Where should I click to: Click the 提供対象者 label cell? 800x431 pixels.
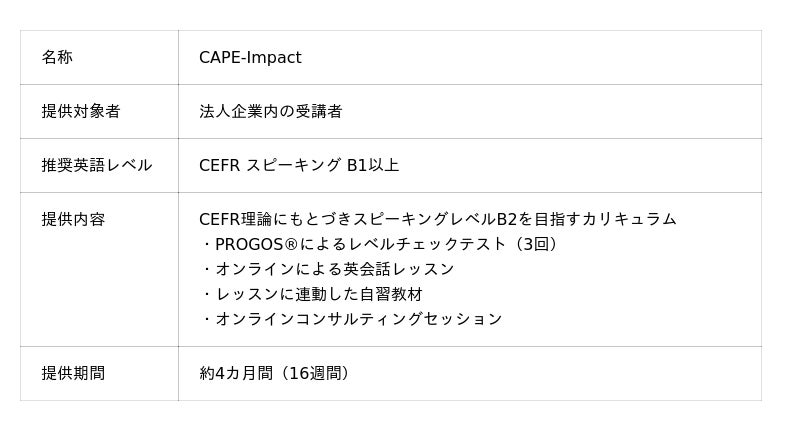(x=81, y=112)
